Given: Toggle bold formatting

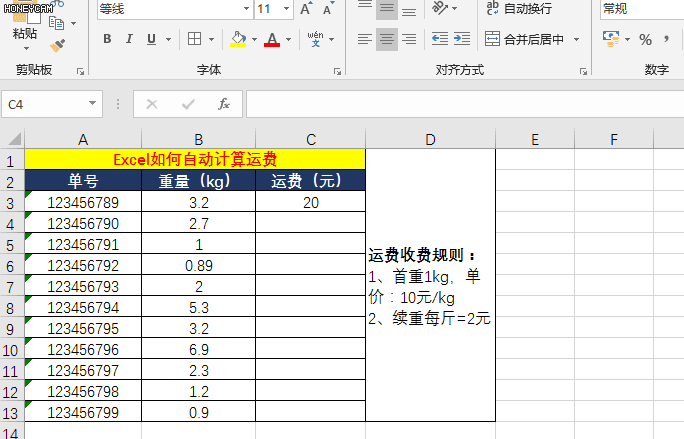Looking at the screenshot, I should coord(107,39).
